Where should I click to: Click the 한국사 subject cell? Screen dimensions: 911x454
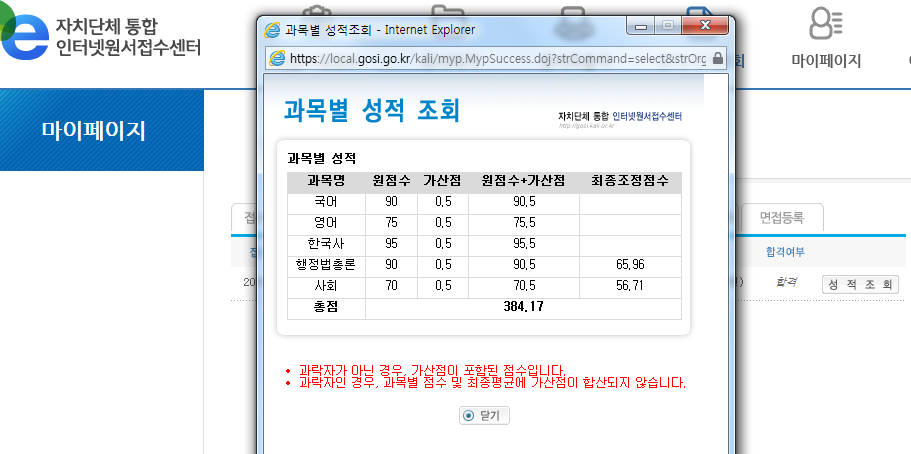click(x=327, y=244)
